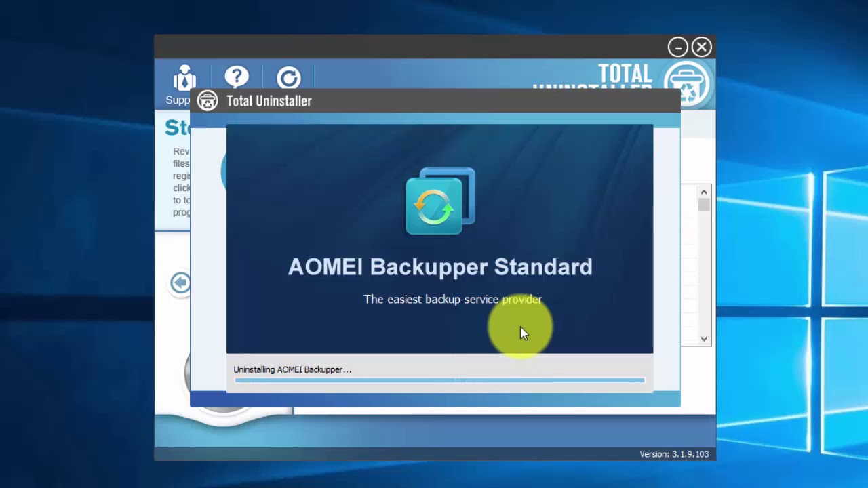Click 'The easiest backup service provider' tagline
Viewport: 868px width, 488px height.
click(x=453, y=300)
